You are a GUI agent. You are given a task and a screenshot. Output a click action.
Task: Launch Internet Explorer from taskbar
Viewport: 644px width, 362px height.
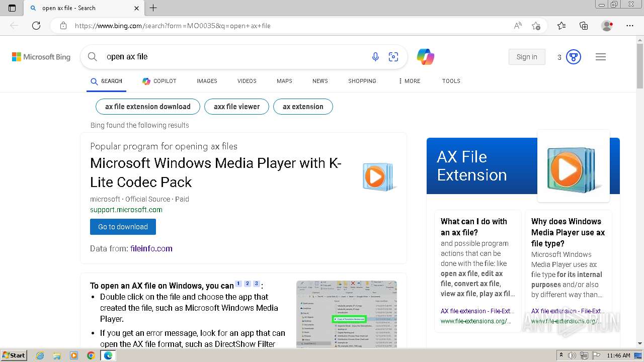tap(40, 355)
